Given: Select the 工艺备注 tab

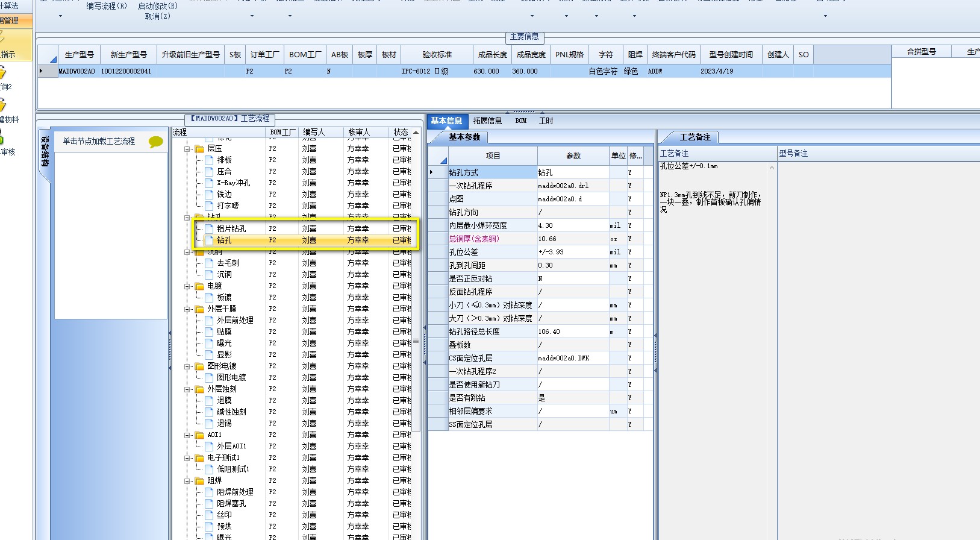Looking at the screenshot, I should coord(695,137).
